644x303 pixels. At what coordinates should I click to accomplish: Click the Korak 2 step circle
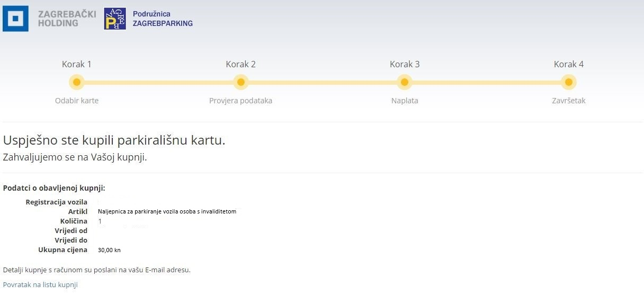point(240,82)
